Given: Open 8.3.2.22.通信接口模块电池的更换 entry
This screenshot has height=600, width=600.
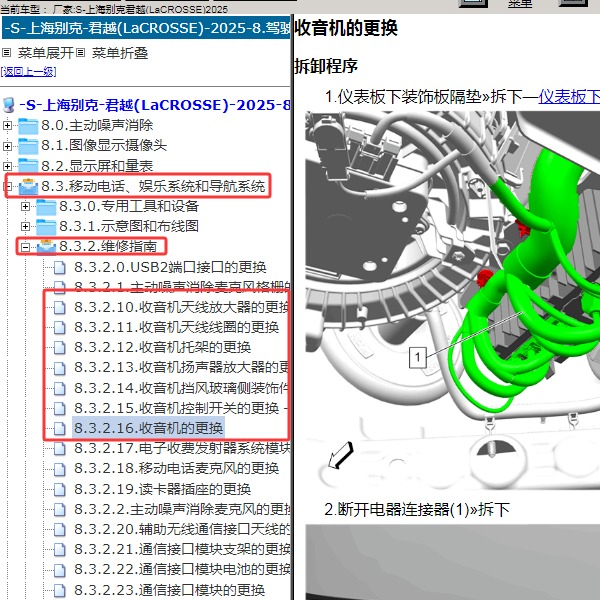Looking at the screenshot, I should coord(182,570).
